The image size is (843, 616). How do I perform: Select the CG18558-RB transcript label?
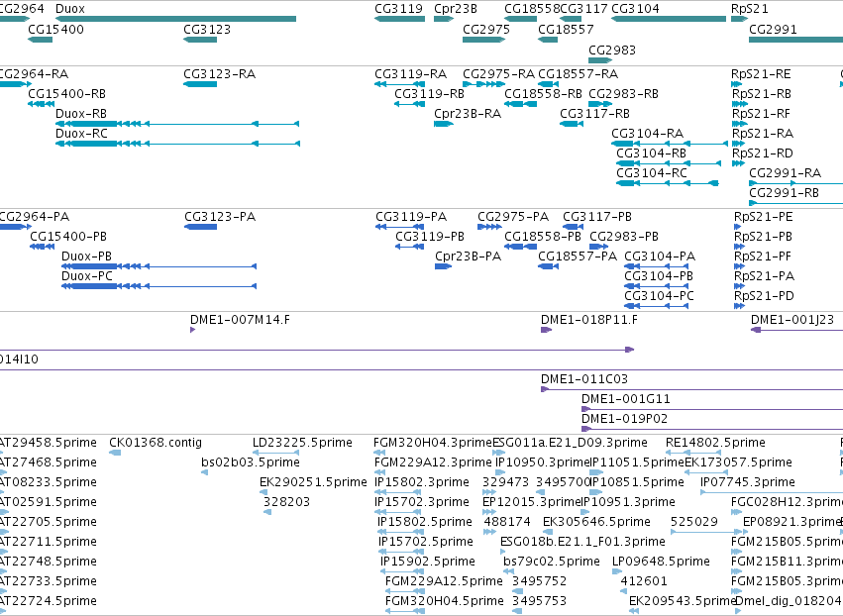click(x=543, y=93)
